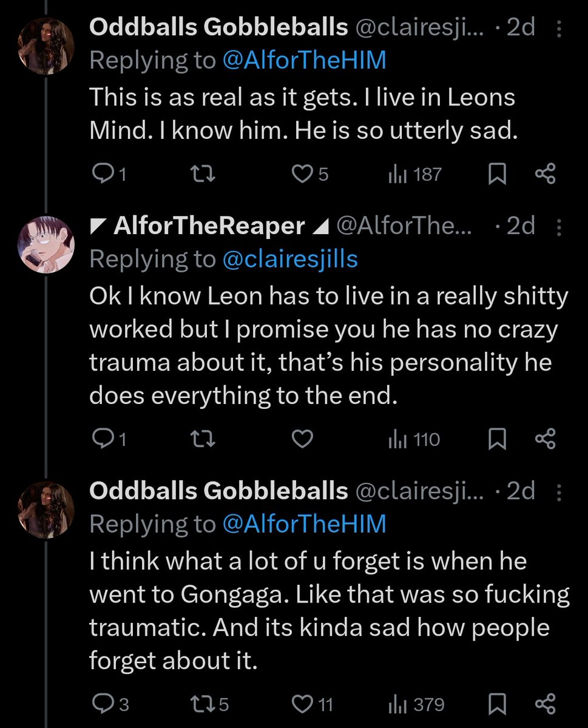Share the first Oddballs Gobbleballs tweet
This screenshot has height=728, width=588.
(x=546, y=175)
